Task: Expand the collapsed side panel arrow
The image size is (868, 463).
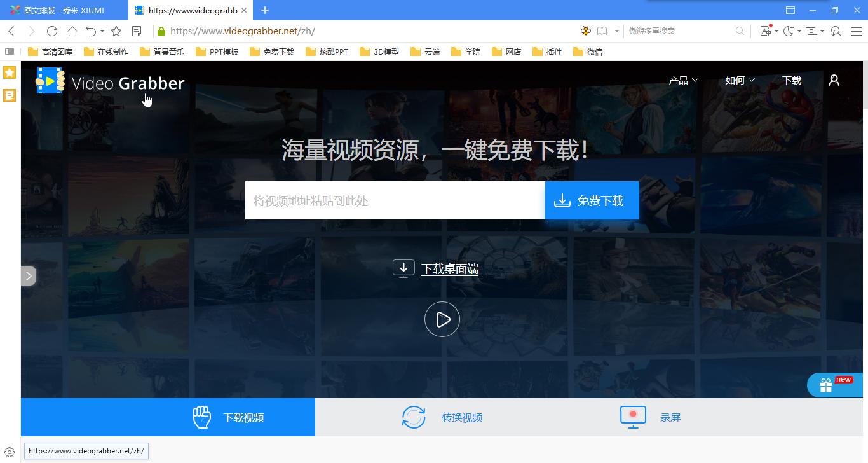Action: click(29, 276)
